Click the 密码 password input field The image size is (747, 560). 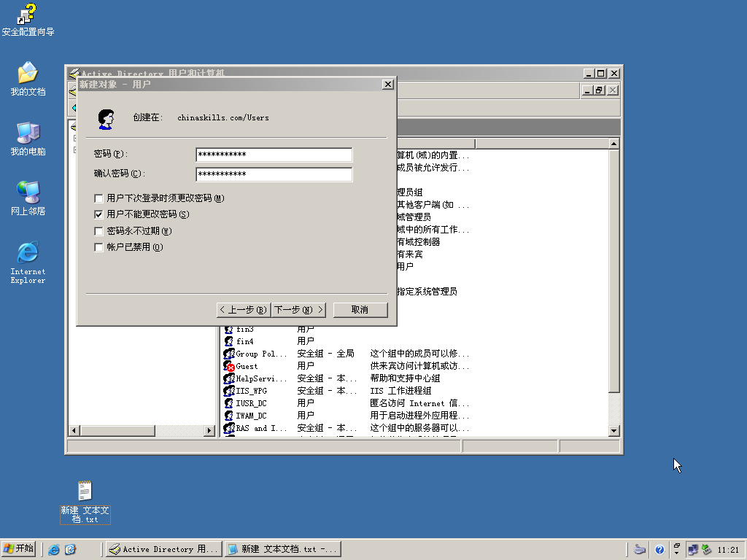coord(274,155)
